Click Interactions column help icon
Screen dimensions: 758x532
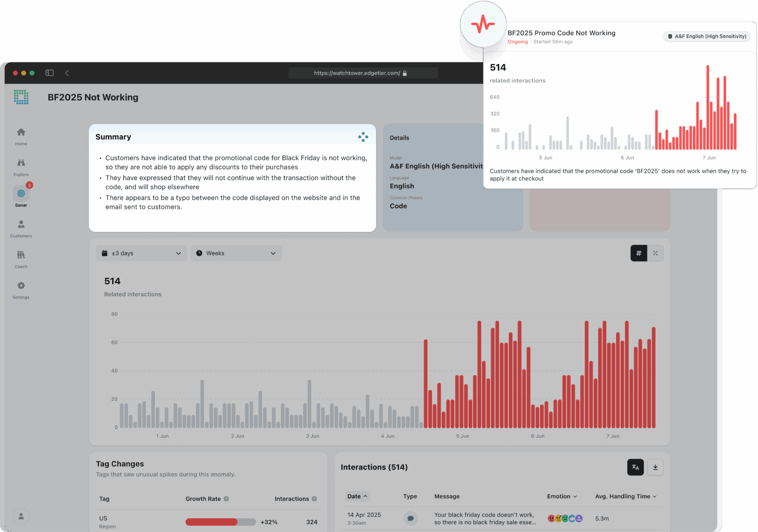314,499
